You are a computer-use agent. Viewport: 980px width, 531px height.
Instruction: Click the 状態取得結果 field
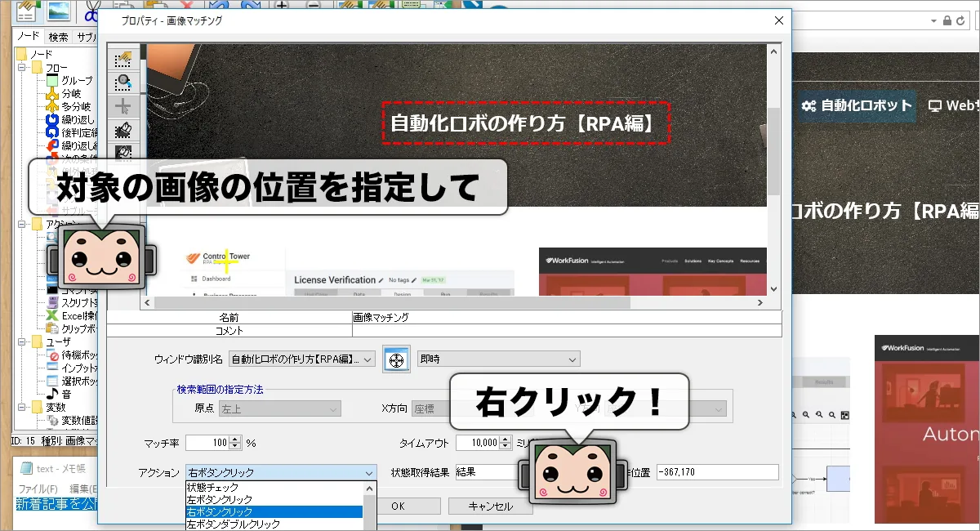pos(488,472)
